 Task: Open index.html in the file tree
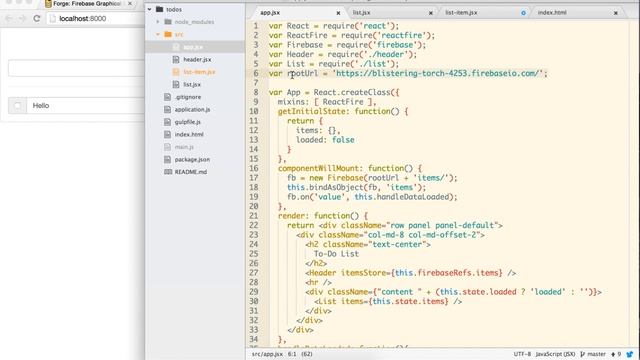[189, 135]
